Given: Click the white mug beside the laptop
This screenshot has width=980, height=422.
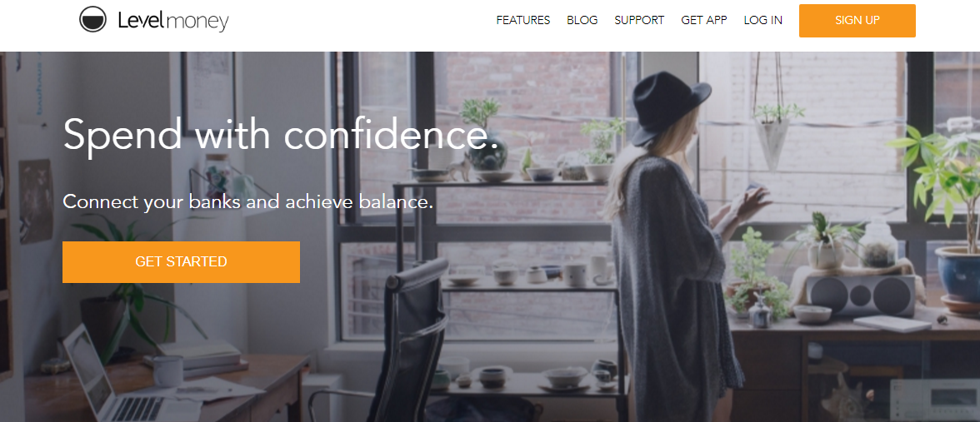Looking at the screenshot, I should [167, 371].
